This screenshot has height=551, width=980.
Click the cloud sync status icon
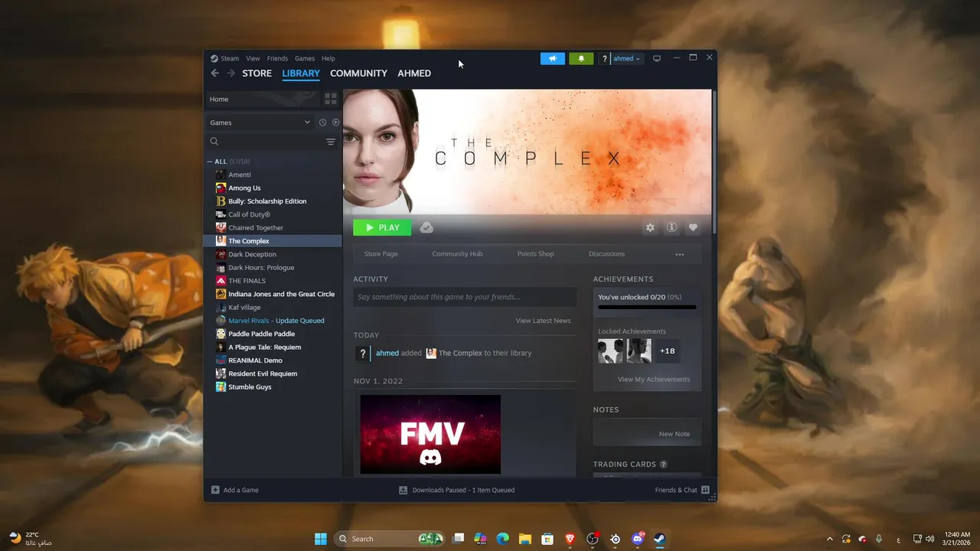(x=426, y=227)
